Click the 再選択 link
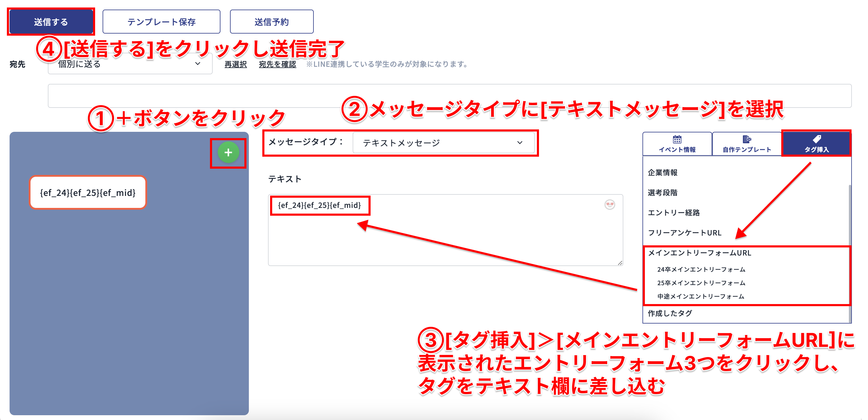This screenshot has height=420, width=868. [x=235, y=64]
